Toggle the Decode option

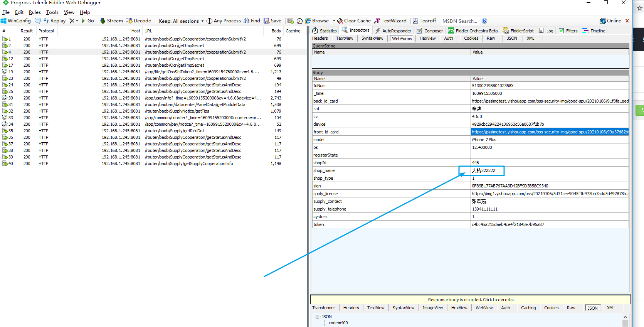(139, 21)
